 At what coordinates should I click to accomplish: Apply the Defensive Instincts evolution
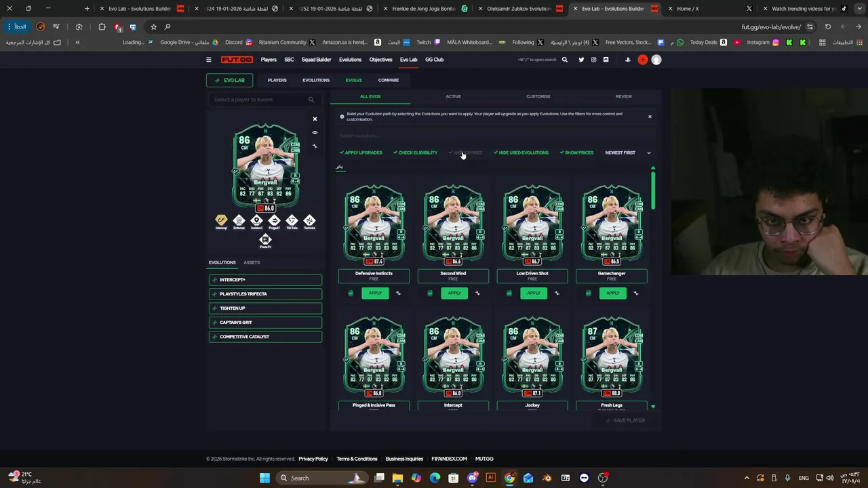[x=375, y=293]
